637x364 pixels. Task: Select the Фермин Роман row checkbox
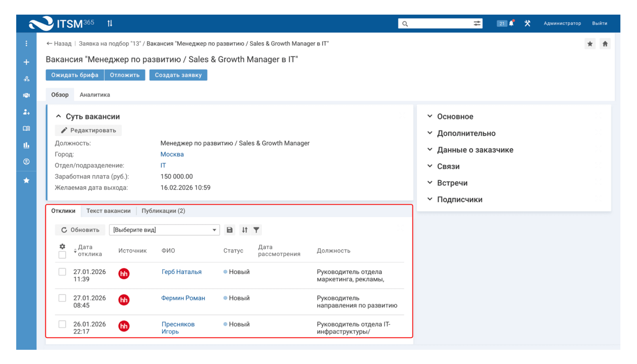pyautogui.click(x=62, y=298)
